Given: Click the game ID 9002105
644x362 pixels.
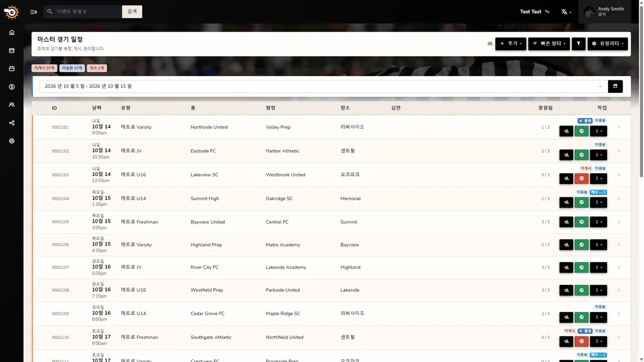Looking at the screenshot, I should coord(60,222).
